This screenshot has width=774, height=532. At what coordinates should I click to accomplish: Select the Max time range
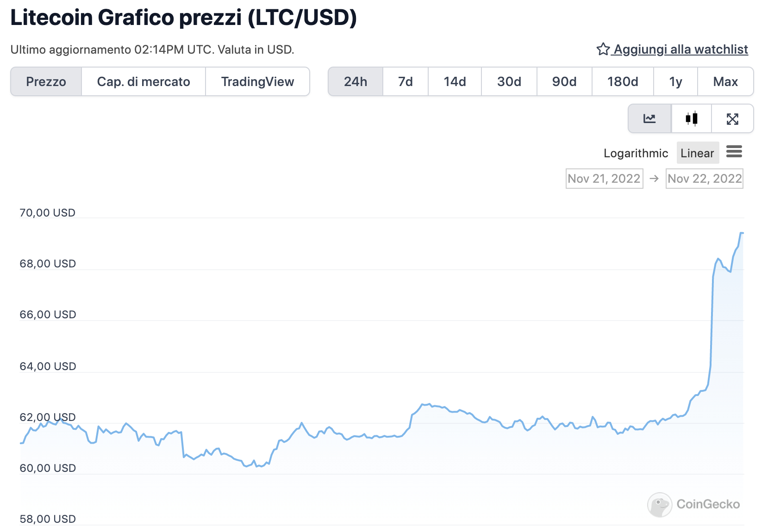coord(725,81)
